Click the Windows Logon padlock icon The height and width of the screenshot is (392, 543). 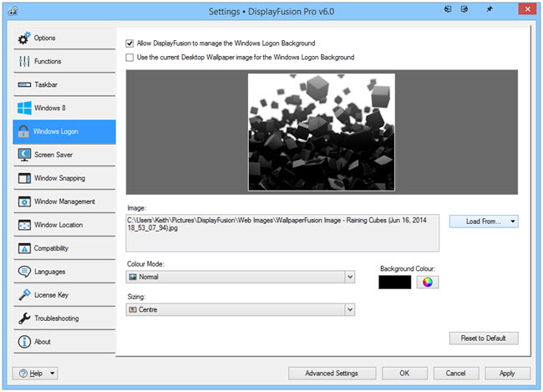pyautogui.click(x=23, y=131)
